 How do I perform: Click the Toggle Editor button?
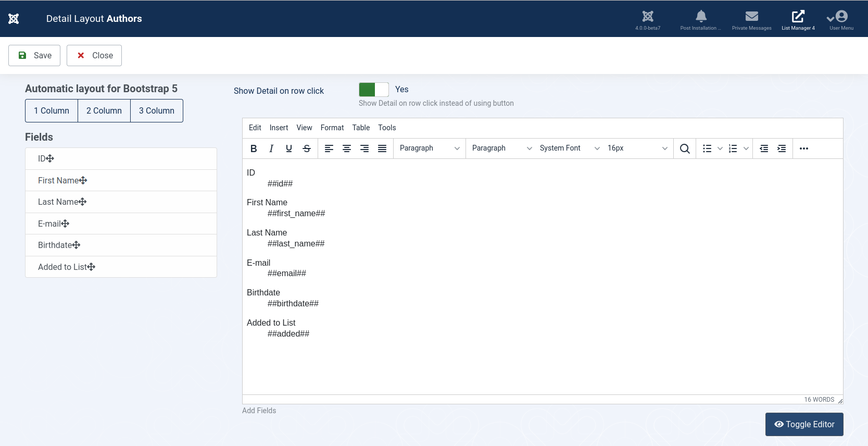[804, 424]
